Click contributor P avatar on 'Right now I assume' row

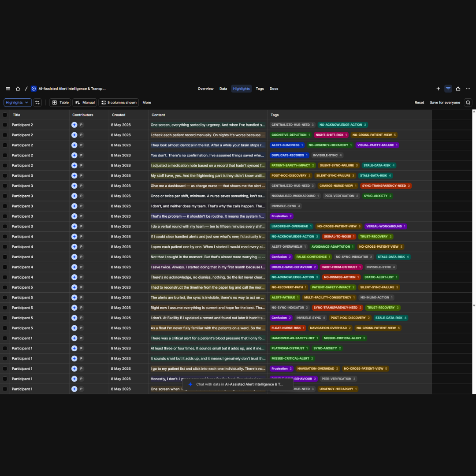point(82,308)
